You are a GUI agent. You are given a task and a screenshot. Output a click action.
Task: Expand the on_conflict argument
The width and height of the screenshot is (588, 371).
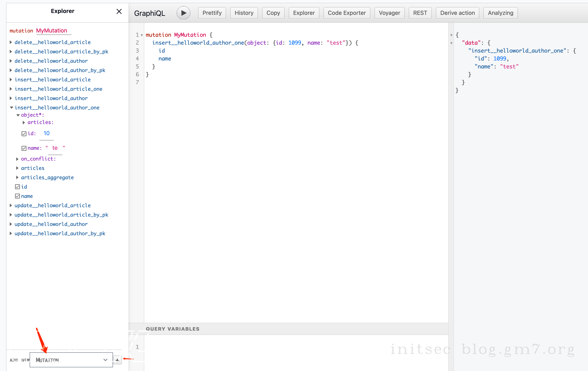click(x=17, y=159)
